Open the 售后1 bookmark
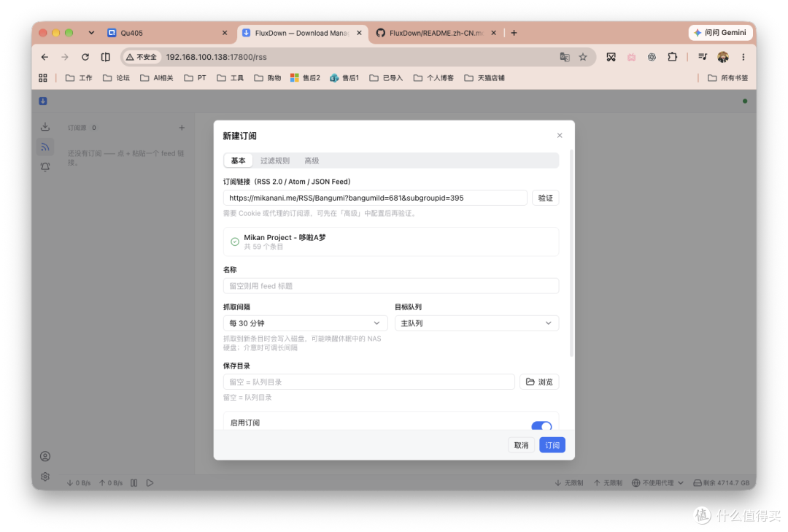 click(344, 78)
